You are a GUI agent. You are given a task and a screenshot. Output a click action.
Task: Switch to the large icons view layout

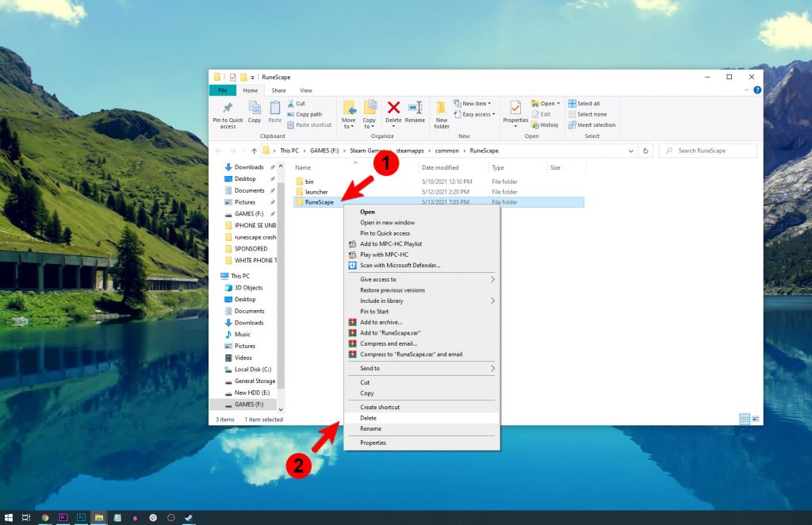click(755, 419)
